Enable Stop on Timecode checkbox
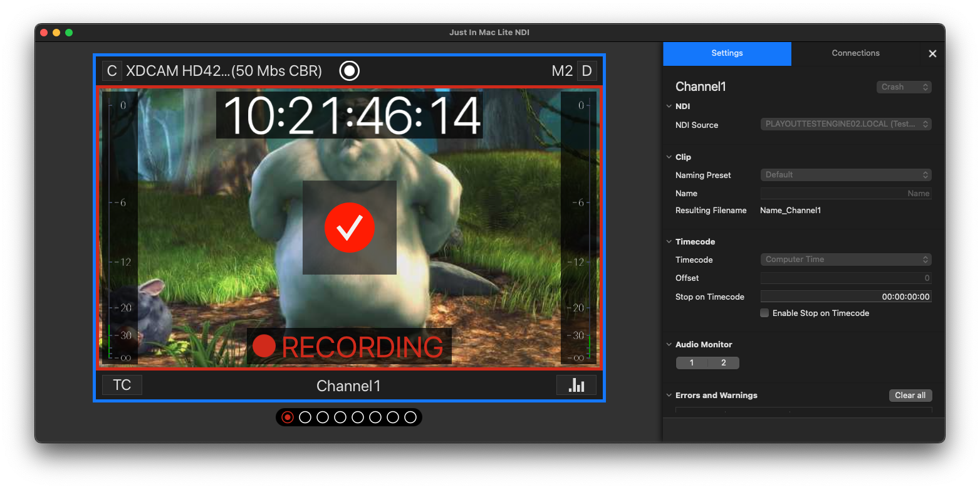Screen dimensions: 980x489 pos(764,313)
